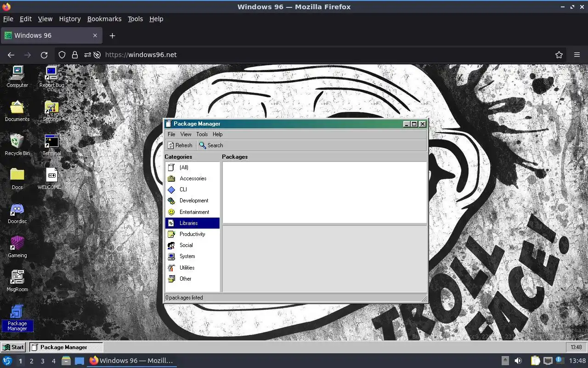Launch the Terminal desktop shortcut
The width and height of the screenshot is (588, 368).
click(x=51, y=145)
